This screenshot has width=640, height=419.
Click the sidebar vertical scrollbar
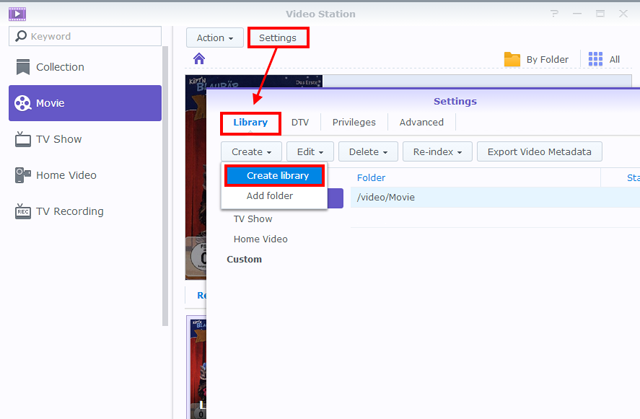click(165, 186)
